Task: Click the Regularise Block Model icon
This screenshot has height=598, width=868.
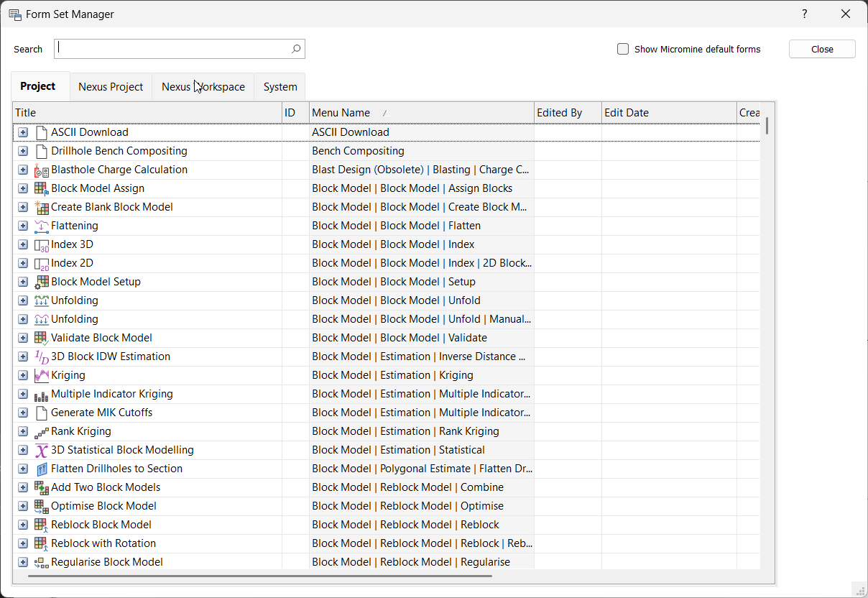Action: (42, 562)
